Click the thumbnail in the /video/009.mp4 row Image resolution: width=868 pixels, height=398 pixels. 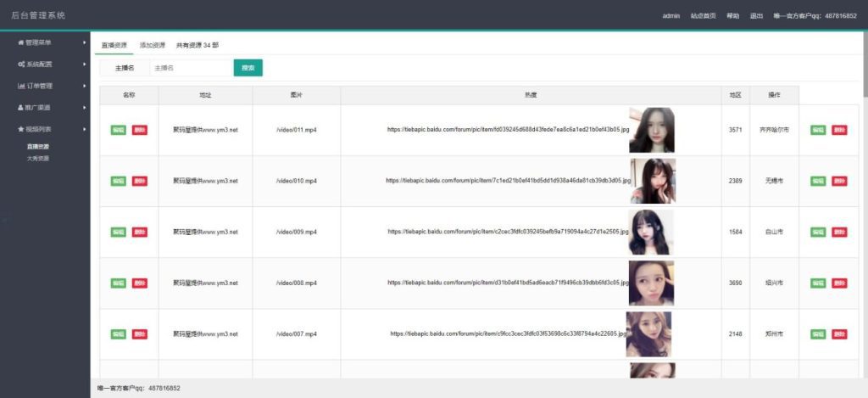[651, 232]
